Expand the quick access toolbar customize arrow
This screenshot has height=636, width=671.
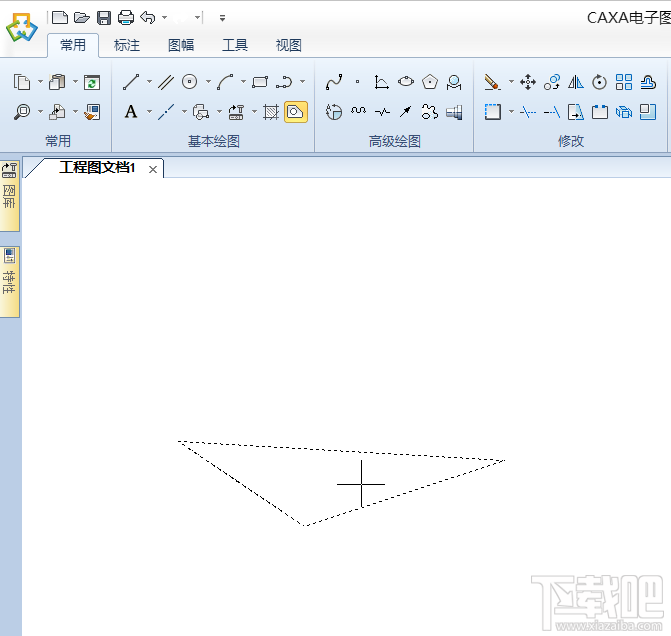[221, 17]
